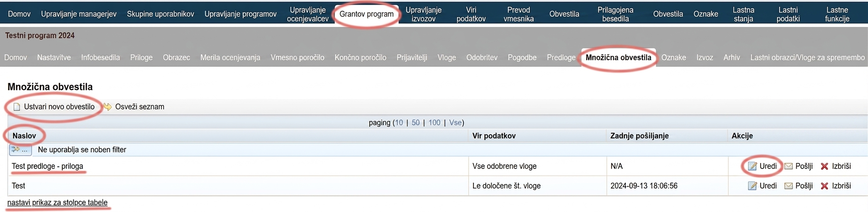Click Izbriši for the notification sent 2024-09-13
The height and width of the screenshot is (212, 868).
pyautogui.click(x=841, y=186)
